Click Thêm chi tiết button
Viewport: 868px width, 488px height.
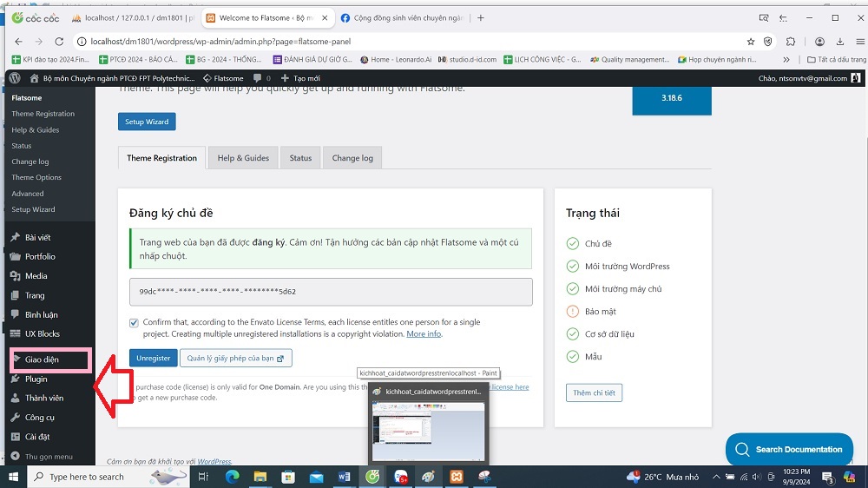click(x=594, y=392)
